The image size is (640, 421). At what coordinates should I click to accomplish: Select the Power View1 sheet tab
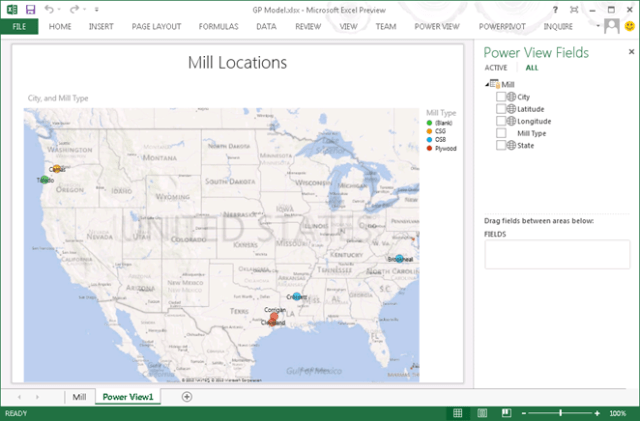(x=128, y=397)
